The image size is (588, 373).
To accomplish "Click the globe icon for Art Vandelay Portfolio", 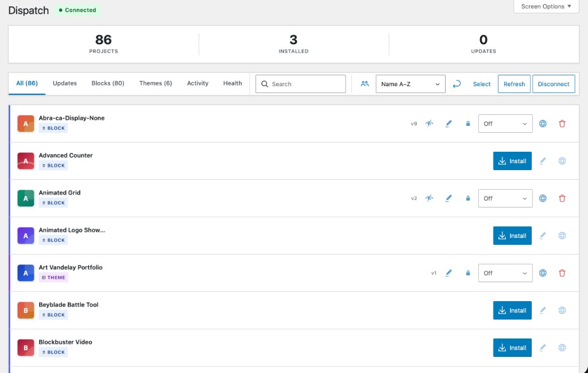I will coord(543,273).
